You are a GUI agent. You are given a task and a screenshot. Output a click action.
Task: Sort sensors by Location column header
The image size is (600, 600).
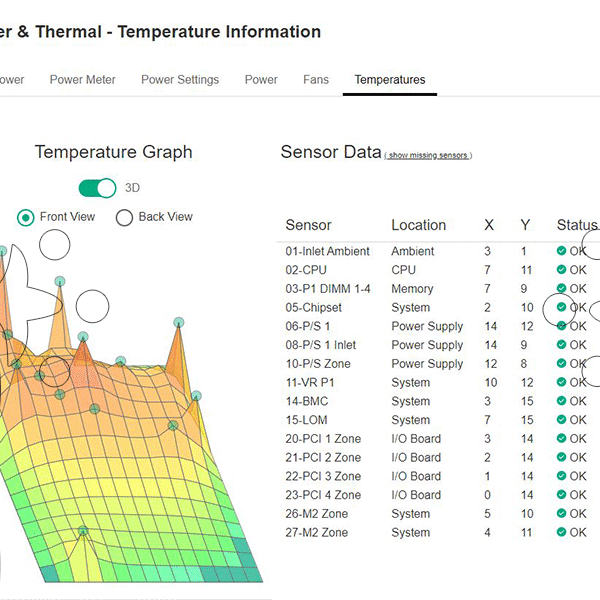418,225
